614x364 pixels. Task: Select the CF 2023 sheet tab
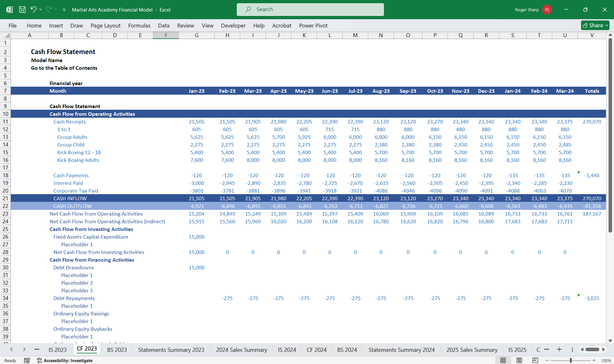tap(87, 349)
